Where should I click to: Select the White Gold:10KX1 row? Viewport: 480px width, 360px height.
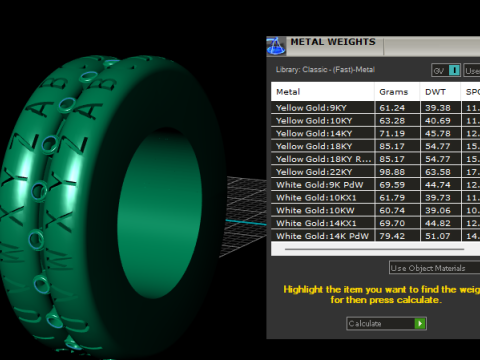click(x=376, y=197)
